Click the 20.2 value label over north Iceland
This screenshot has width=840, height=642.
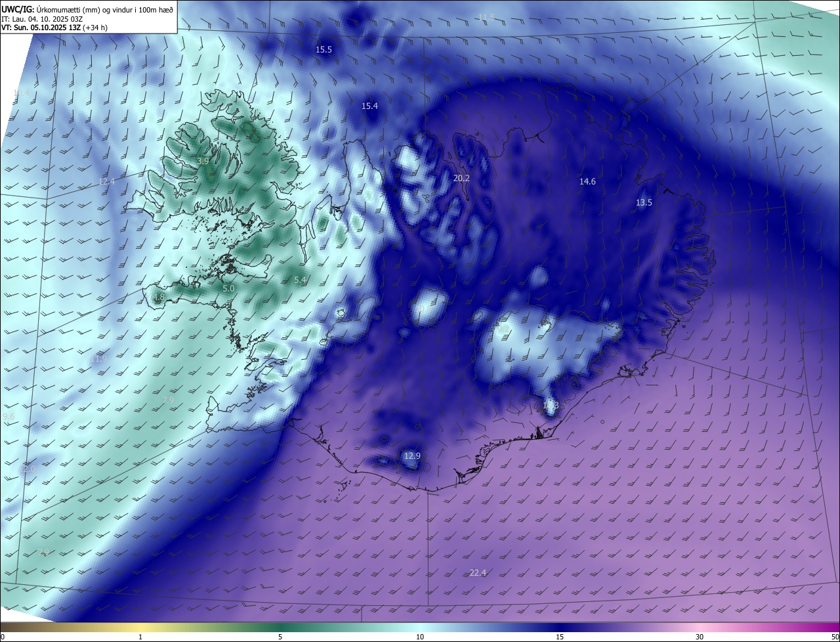click(461, 178)
